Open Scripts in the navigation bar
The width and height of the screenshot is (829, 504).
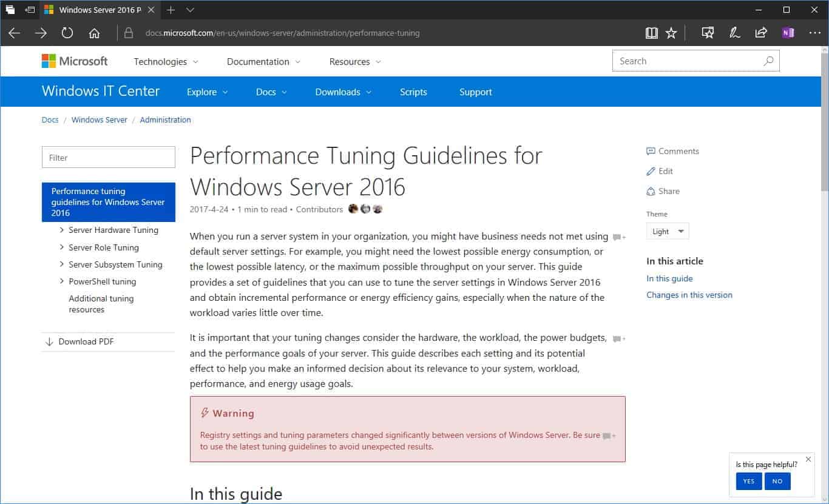pos(413,92)
